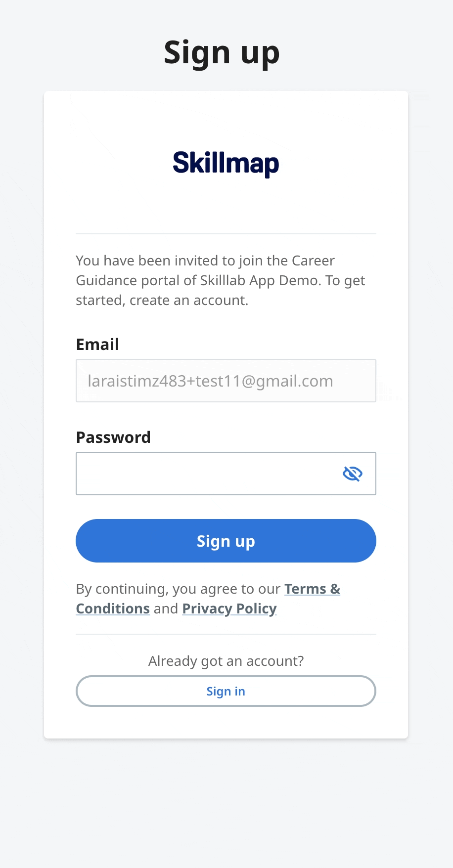Click the prefilled laraistimz483+test11@gmail.com address
Viewport: 453px width, 868px height.
coord(210,381)
